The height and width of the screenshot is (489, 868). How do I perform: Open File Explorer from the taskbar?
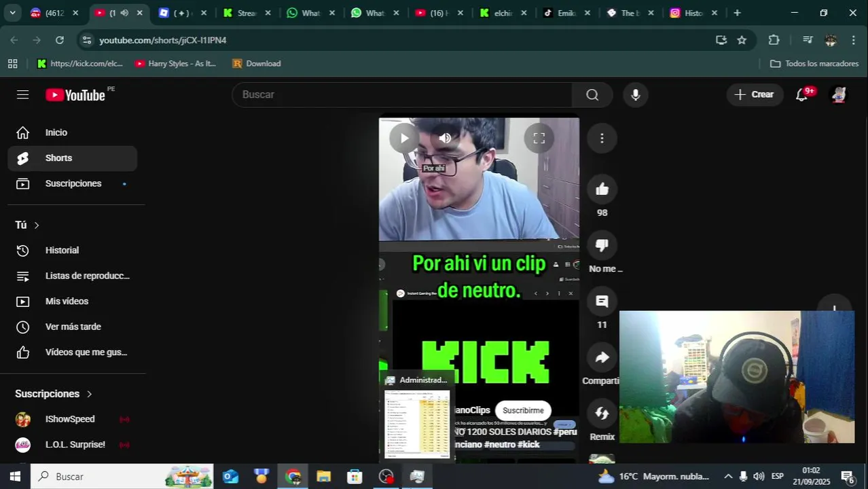(323, 477)
